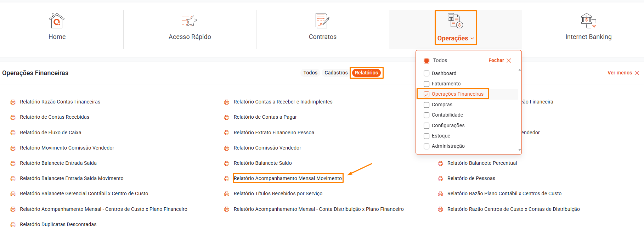Check the Dashboard checkbox
This screenshot has height=236, width=644.
pos(426,74)
